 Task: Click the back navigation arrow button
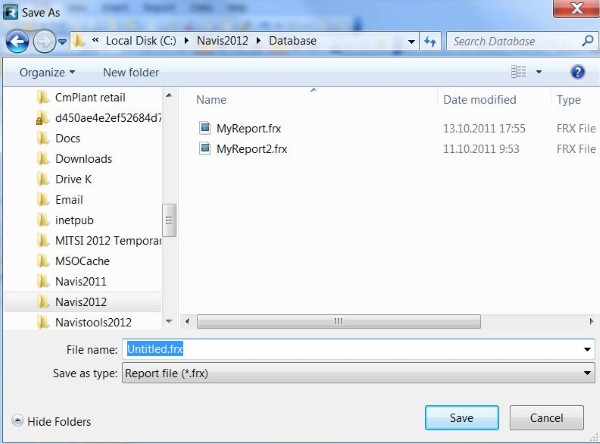click(x=17, y=42)
